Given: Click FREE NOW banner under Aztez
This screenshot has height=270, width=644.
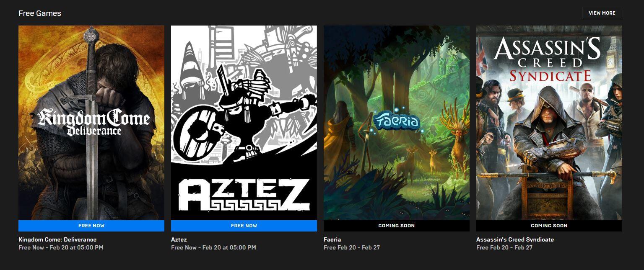Looking at the screenshot, I should coord(244,226).
